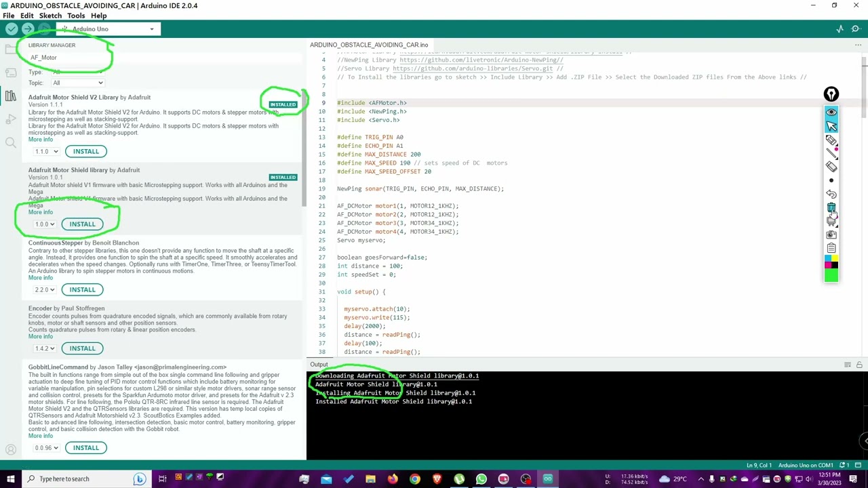Image resolution: width=868 pixels, height=488 pixels.
Task: Open version 0.0.96 dropdown for GobbitLineCommand
Action: pos(46,448)
